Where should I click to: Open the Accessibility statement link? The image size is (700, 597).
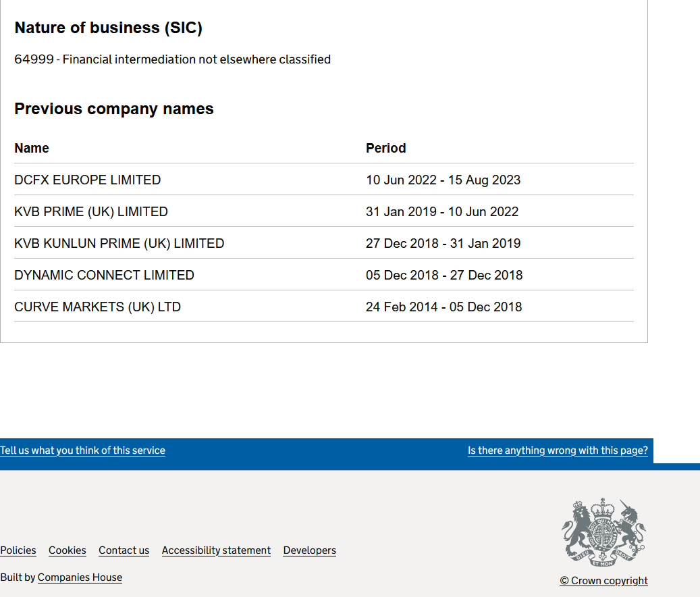[216, 550]
